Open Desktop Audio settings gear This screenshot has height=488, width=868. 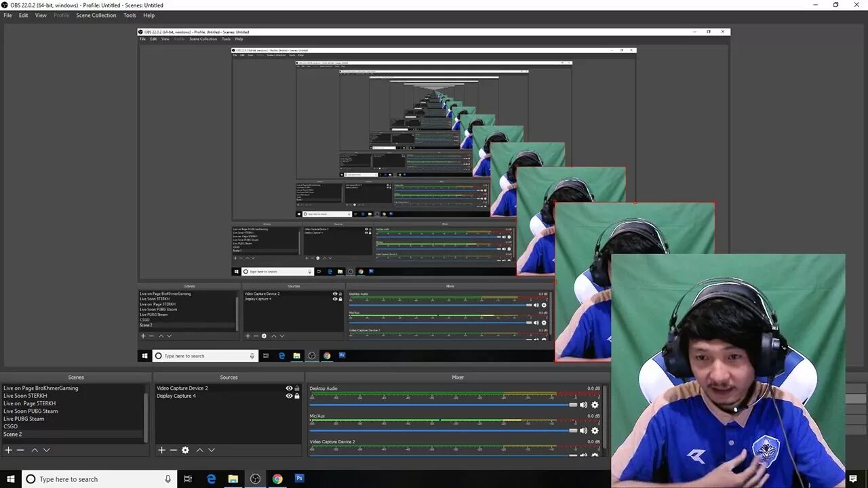595,405
